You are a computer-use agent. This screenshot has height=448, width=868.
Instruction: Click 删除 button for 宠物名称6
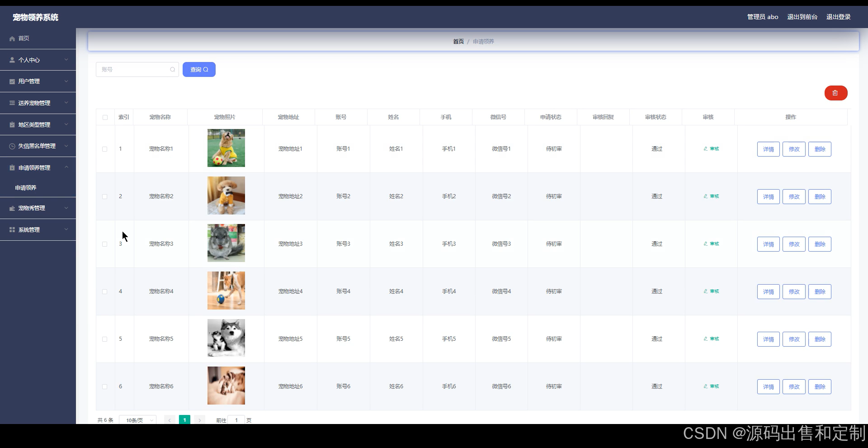coord(820,386)
